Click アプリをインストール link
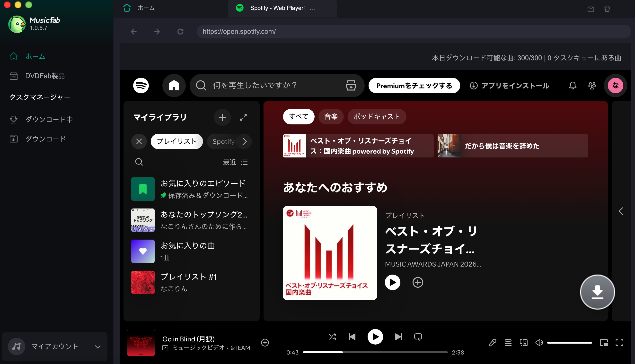 (509, 86)
